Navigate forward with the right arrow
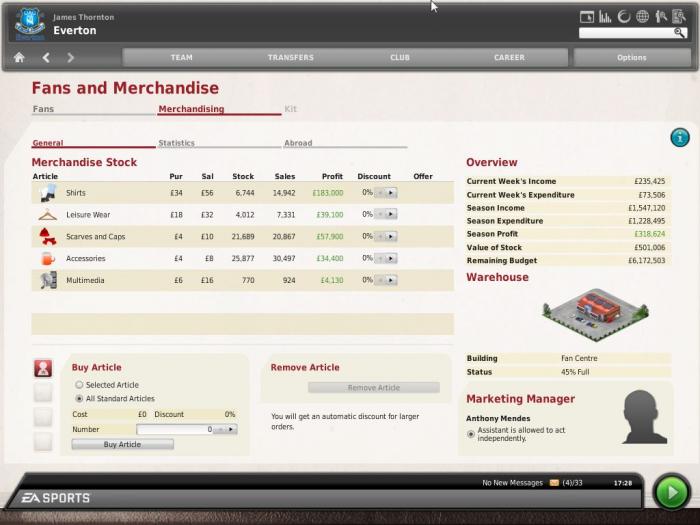 (70, 57)
